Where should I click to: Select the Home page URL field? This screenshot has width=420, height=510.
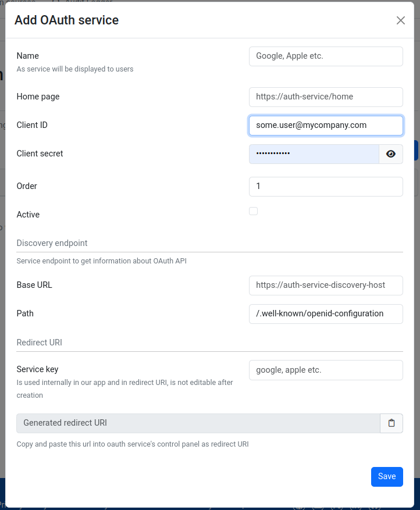pos(326,97)
